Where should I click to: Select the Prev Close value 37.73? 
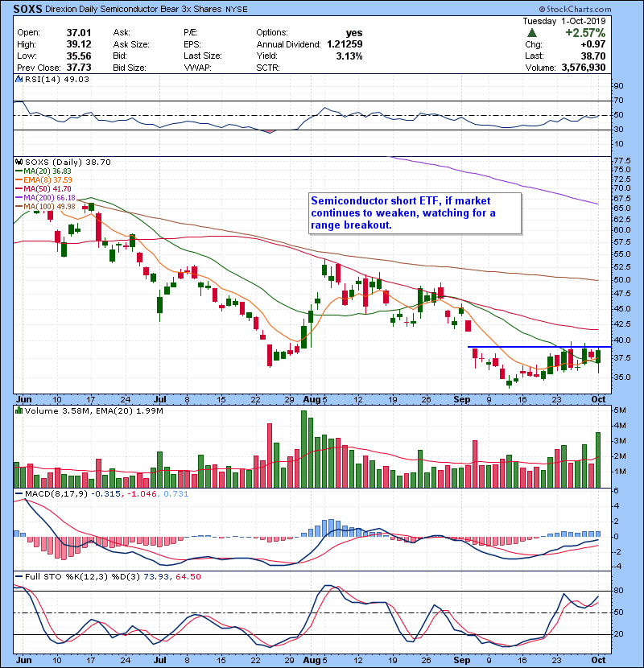click(x=79, y=68)
